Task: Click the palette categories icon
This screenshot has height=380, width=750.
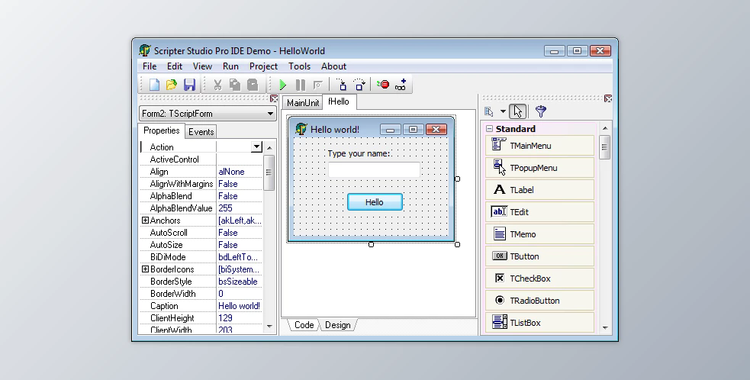Action: 489,112
